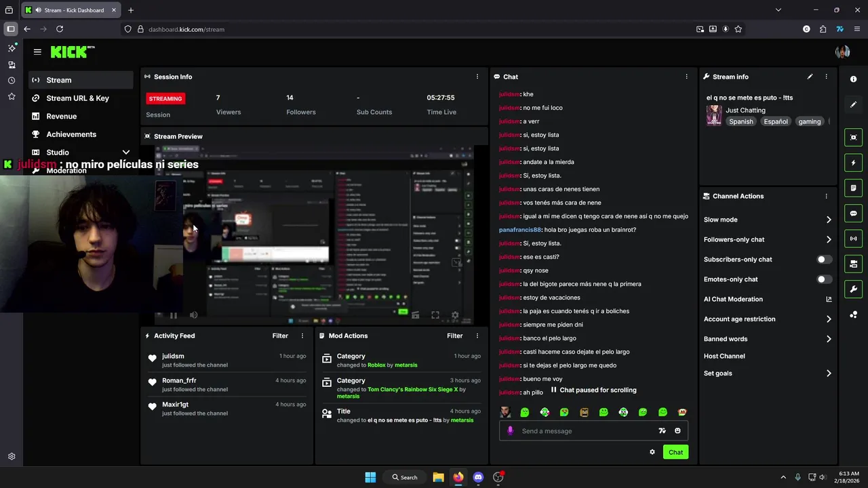Open Activity Feed three-dot options
Viewport: 868px width, 488px height.
302,335
